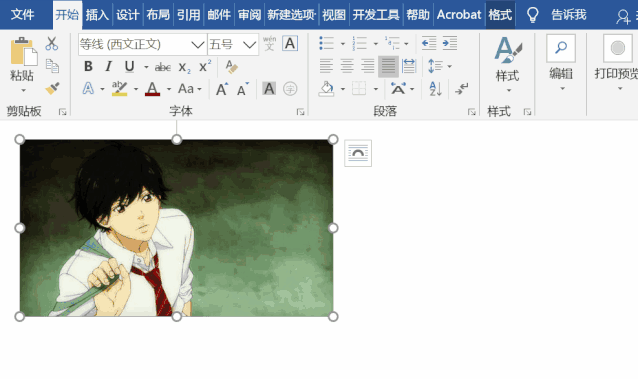Open the font name dropdown
The width and height of the screenshot is (638, 379).
(198, 44)
